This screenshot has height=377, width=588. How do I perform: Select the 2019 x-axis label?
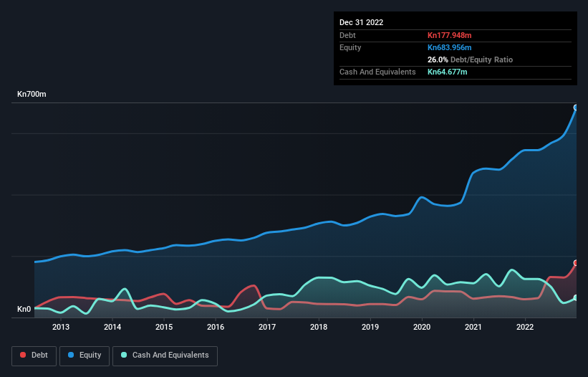pos(370,327)
